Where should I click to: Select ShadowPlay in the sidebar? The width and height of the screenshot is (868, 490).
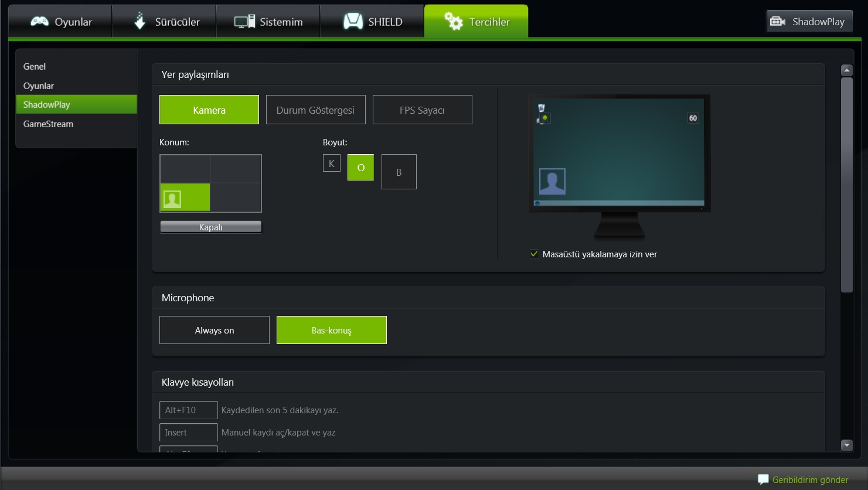76,104
